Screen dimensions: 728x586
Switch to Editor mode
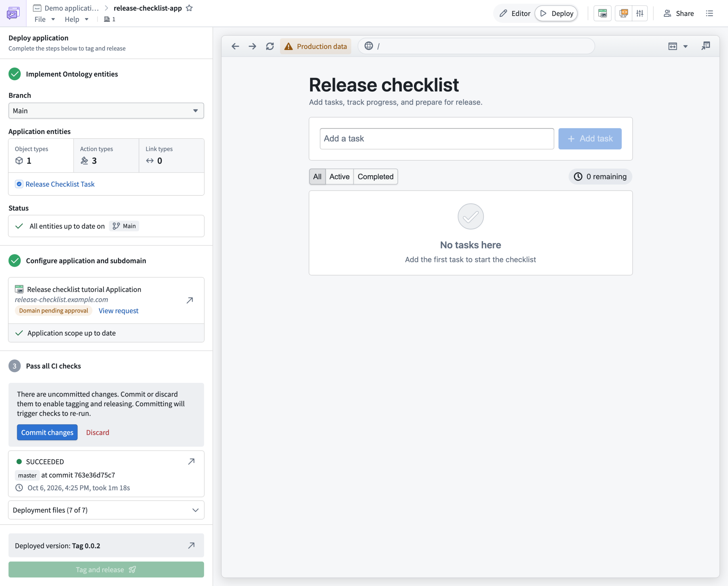(515, 13)
